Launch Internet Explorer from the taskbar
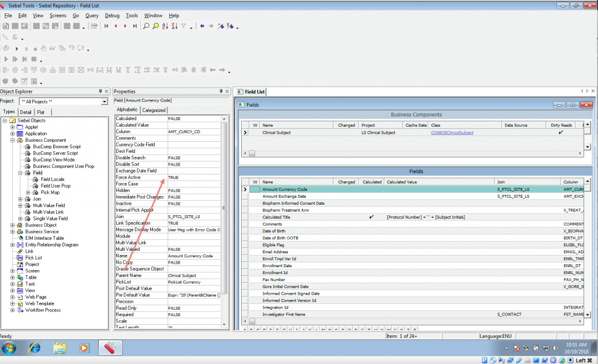Viewport: 598px width, 364px height. click(x=35, y=348)
